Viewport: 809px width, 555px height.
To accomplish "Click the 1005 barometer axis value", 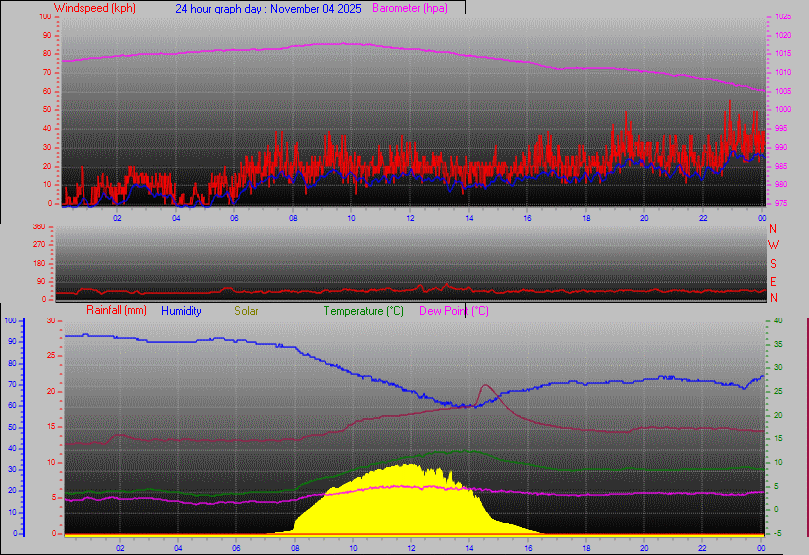I will pyautogui.click(x=783, y=91).
